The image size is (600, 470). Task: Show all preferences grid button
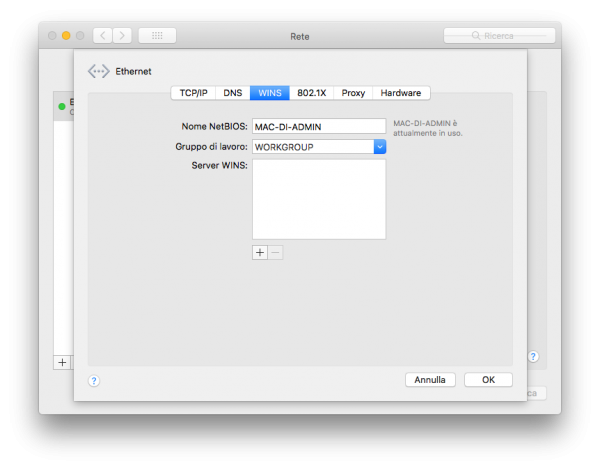[157, 36]
